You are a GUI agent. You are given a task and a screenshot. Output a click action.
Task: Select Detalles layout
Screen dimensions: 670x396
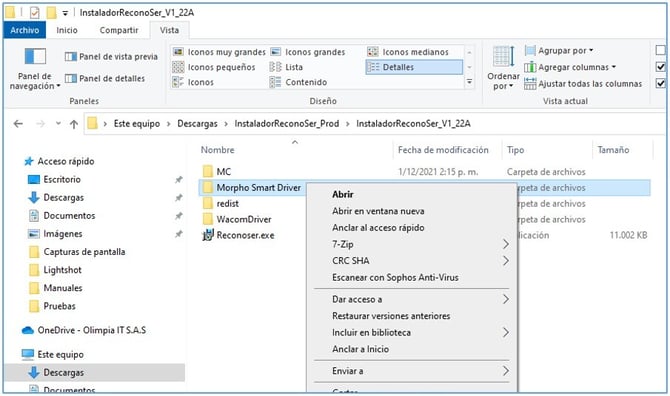click(x=414, y=67)
